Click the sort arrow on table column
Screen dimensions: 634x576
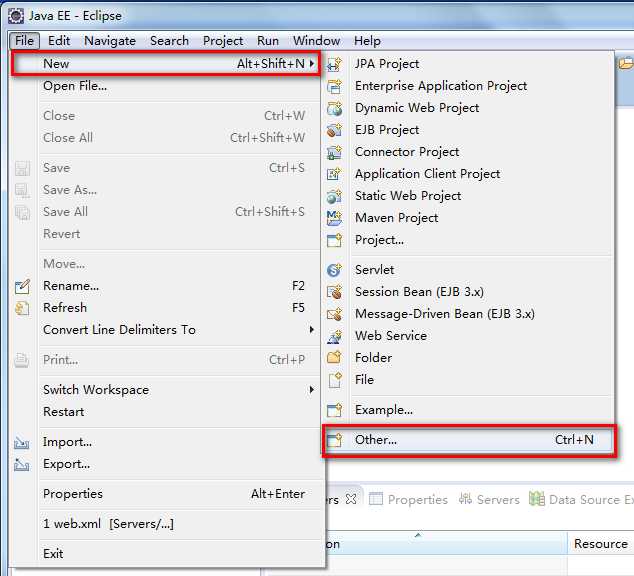pyautogui.click(x=418, y=535)
